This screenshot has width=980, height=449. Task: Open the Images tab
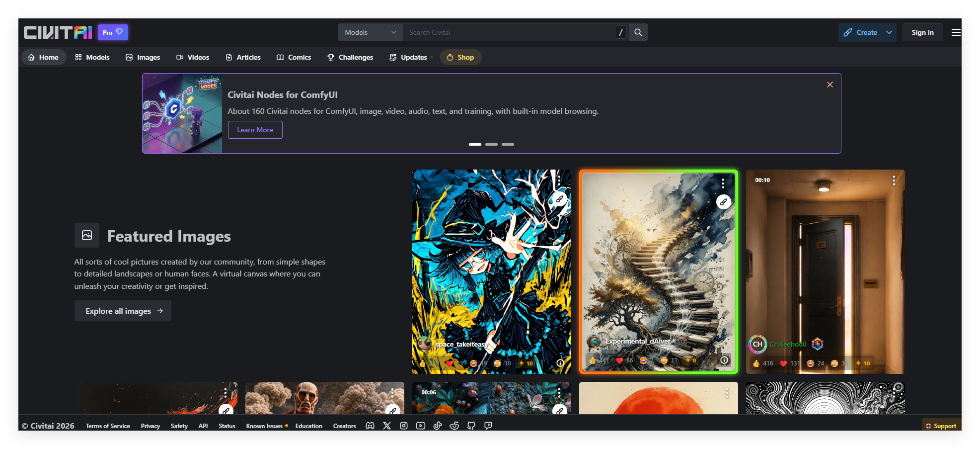143,57
